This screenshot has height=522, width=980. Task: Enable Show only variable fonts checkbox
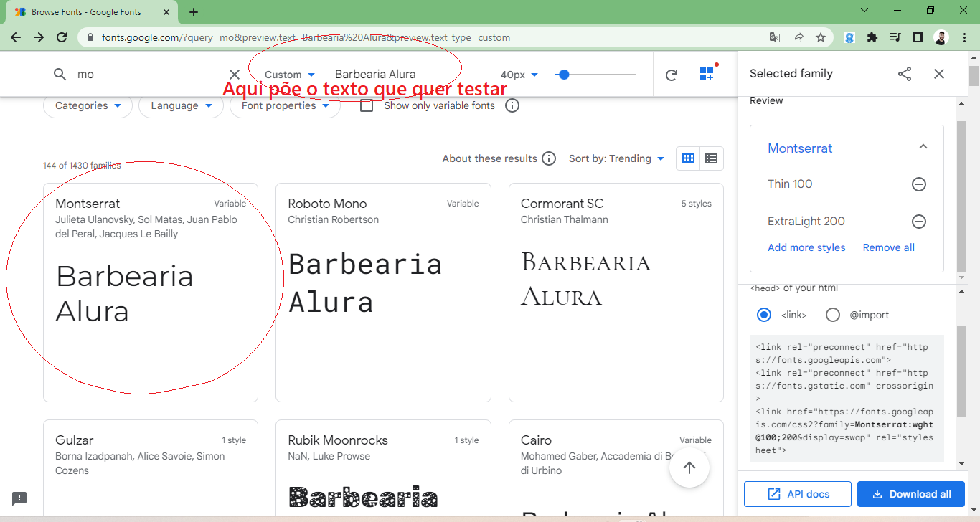click(367, 105)
